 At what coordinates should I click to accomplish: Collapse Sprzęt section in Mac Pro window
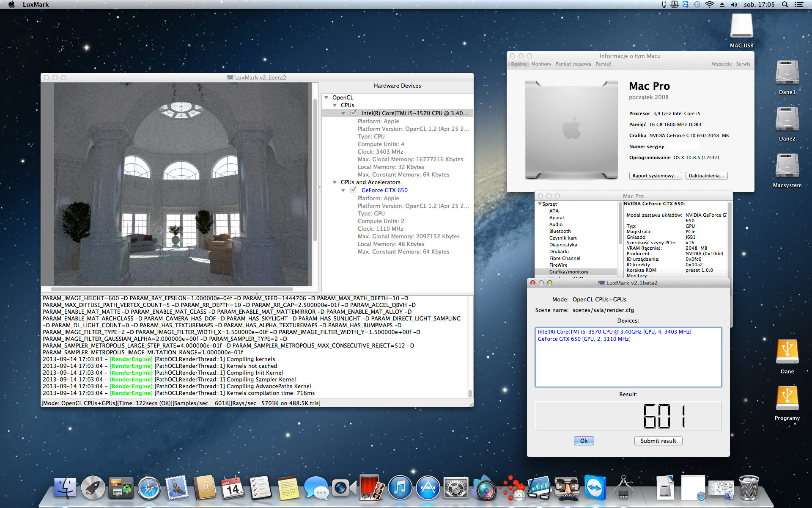[540, 204]
